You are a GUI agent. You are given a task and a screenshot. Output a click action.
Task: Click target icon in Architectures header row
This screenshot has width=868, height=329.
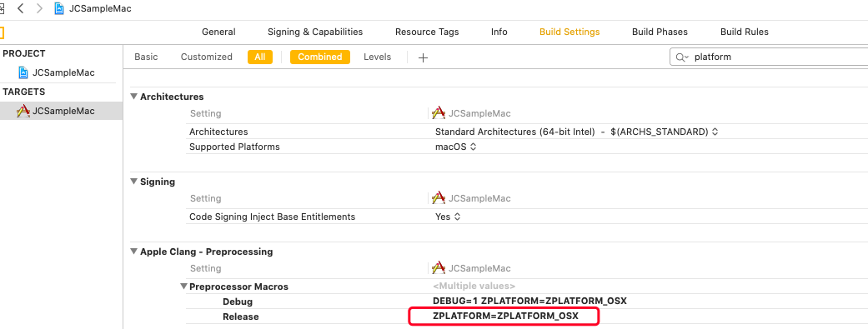click(439, 113)
